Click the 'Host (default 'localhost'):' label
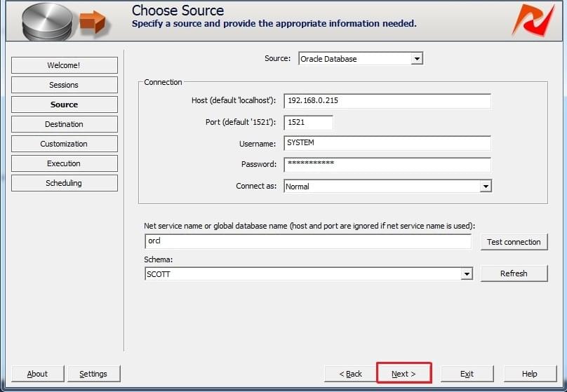567x392 pixels. coord(234,100)
